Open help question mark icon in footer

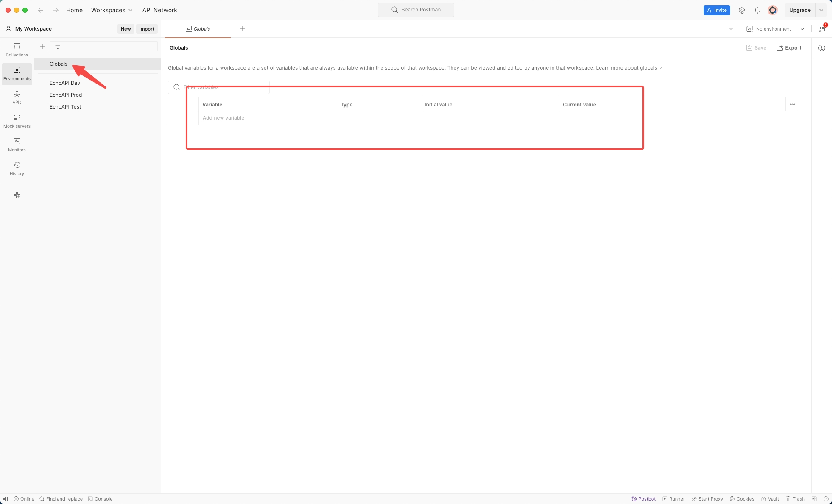coord(826,499)
